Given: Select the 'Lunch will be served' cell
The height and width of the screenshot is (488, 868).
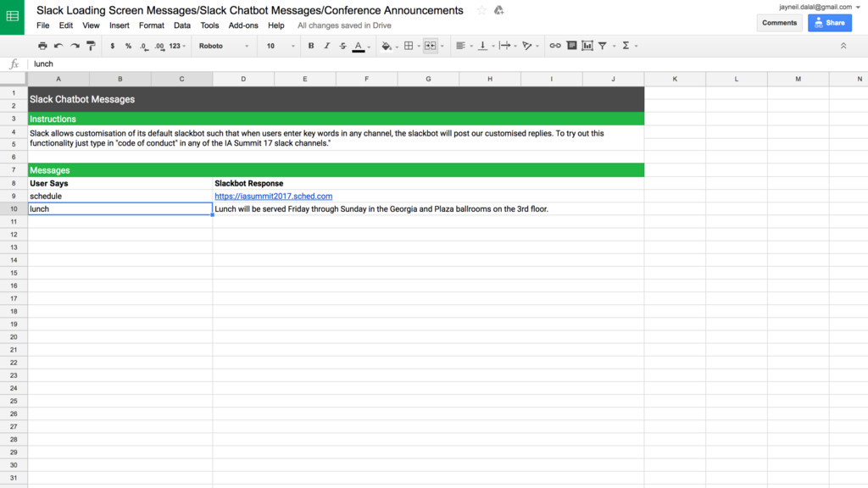Looking at the screenshot, I should pos(428,209).
